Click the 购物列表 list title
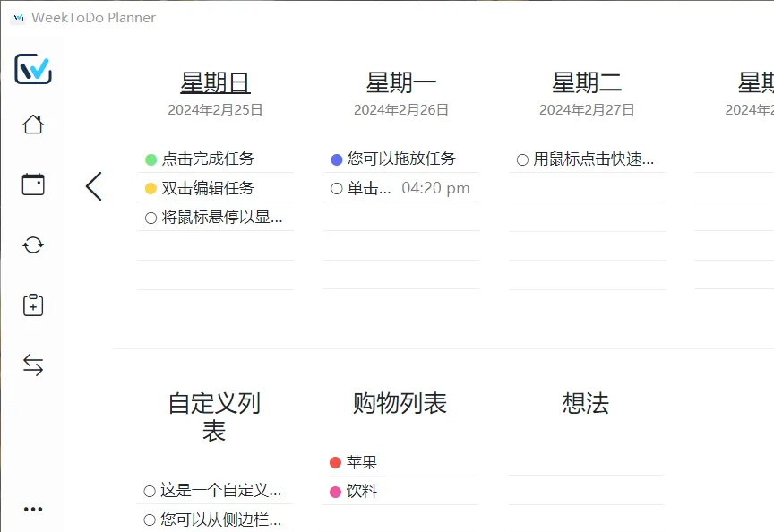This screenshot has height=532, width=774. pos(400,403)
